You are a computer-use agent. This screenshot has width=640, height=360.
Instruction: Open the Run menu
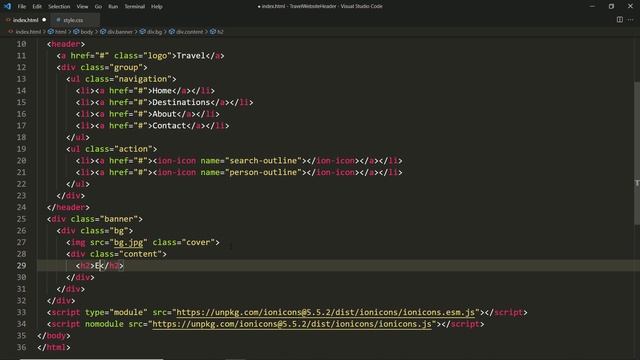(x=113, y=7)
